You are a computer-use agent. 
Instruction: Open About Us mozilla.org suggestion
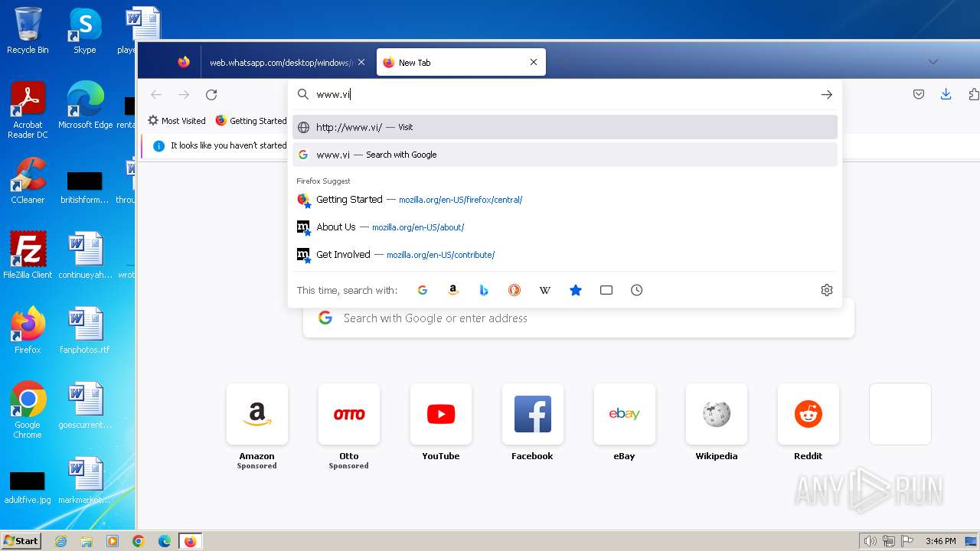(565, 227)
